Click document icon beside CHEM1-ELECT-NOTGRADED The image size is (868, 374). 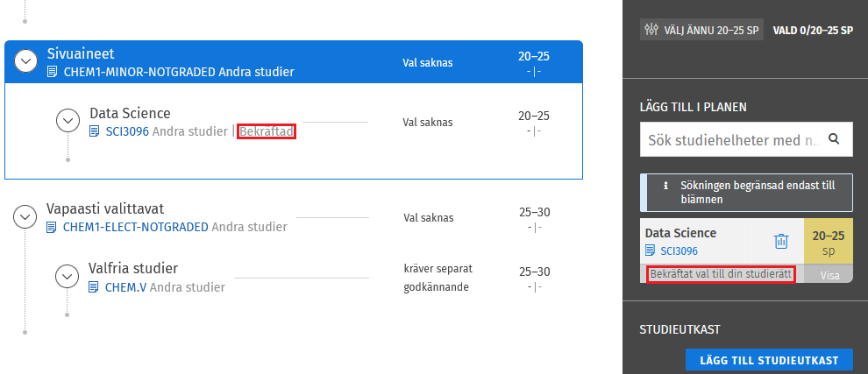pyautogui.click(x=52, y=227)
